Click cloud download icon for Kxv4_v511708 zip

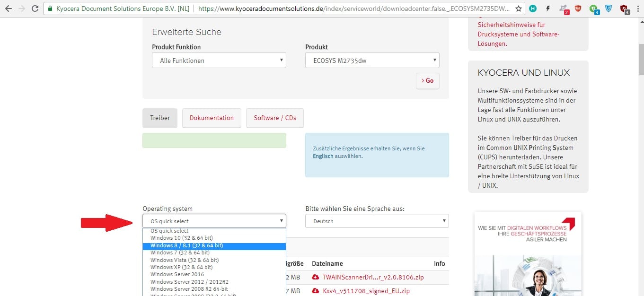click(x=316, y=291)
